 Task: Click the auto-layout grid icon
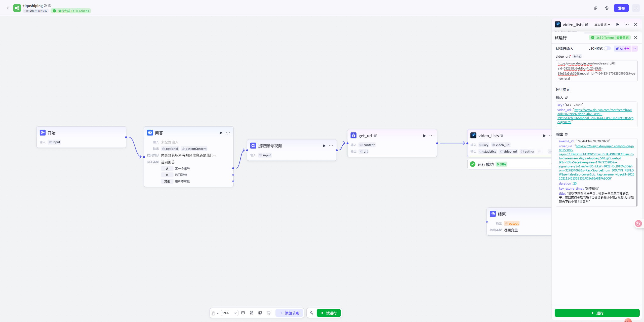pyautogui.click(x=252, y=313)
